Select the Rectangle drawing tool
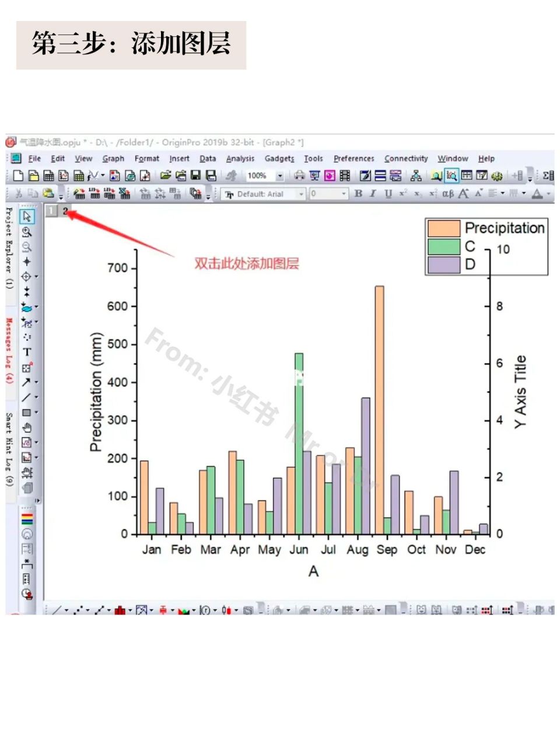 26,413
